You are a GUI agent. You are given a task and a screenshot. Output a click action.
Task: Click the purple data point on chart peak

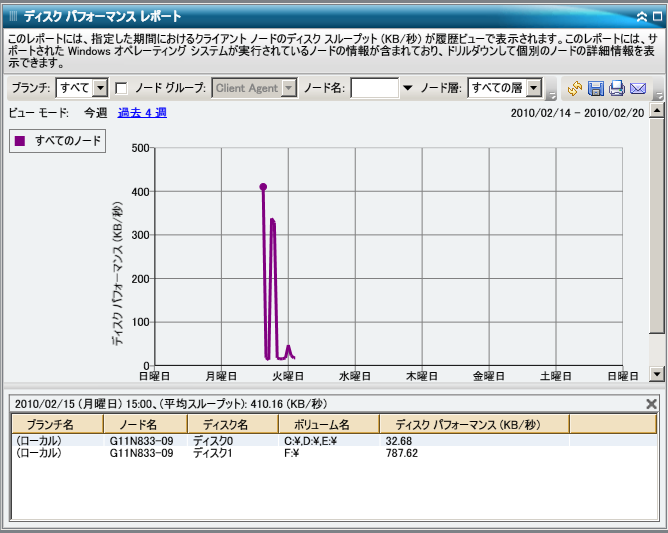pos(263,186)
